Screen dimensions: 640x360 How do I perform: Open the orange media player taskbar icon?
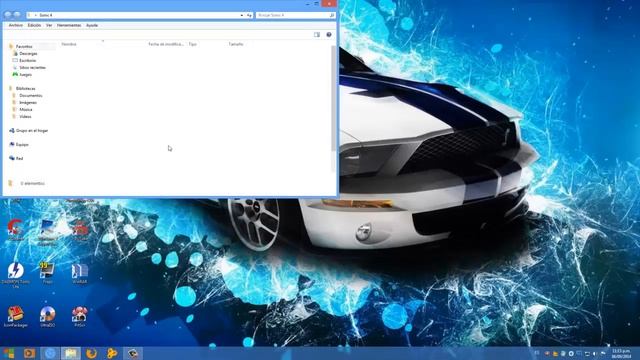coord(29,353)
